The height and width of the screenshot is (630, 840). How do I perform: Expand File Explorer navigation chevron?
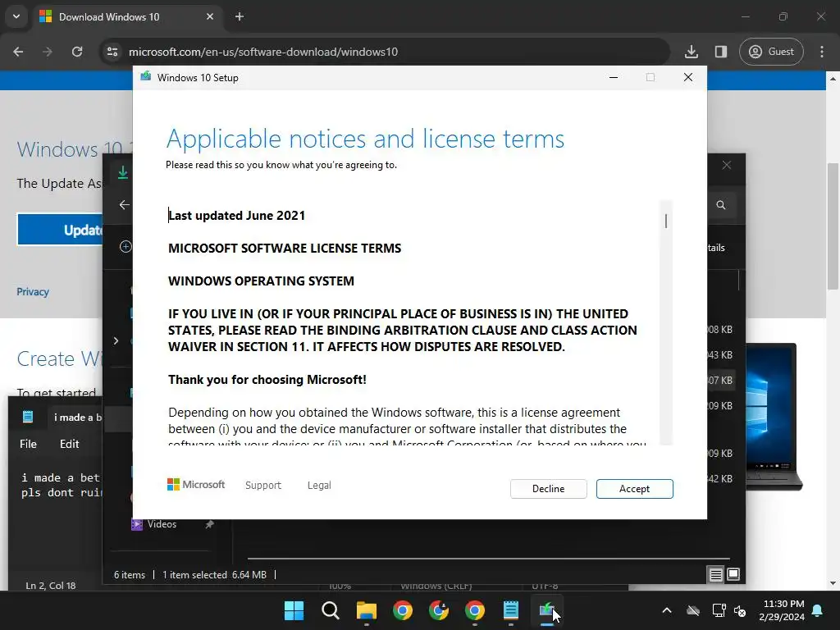click(116, 340)
